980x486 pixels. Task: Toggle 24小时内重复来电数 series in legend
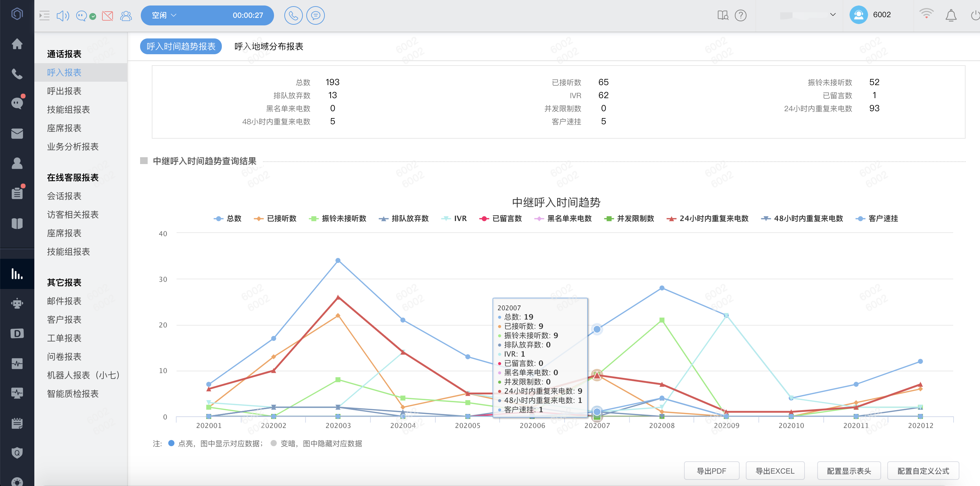pos(707,218)
